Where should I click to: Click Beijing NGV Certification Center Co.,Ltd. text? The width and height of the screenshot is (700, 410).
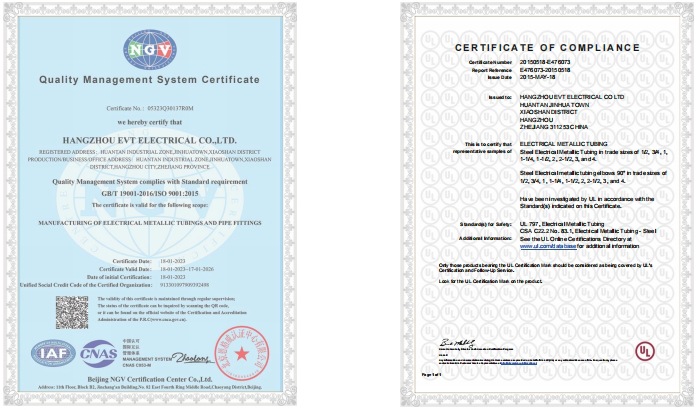point(150,379)
